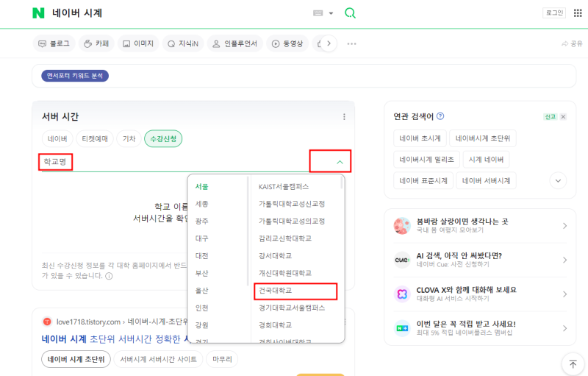Switch to the 동영상 tab
The width and height of the screenshot is (588, 376).
coord(287,43)
